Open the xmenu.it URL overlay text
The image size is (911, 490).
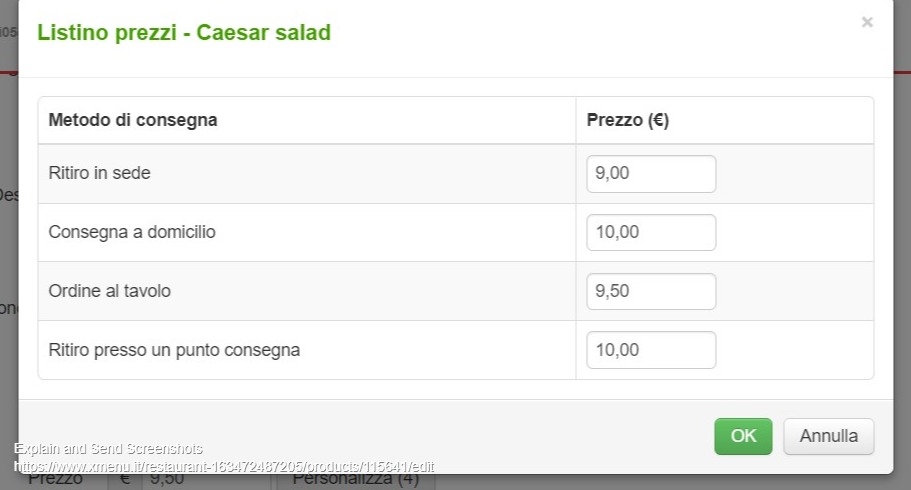tap(224, 467)
